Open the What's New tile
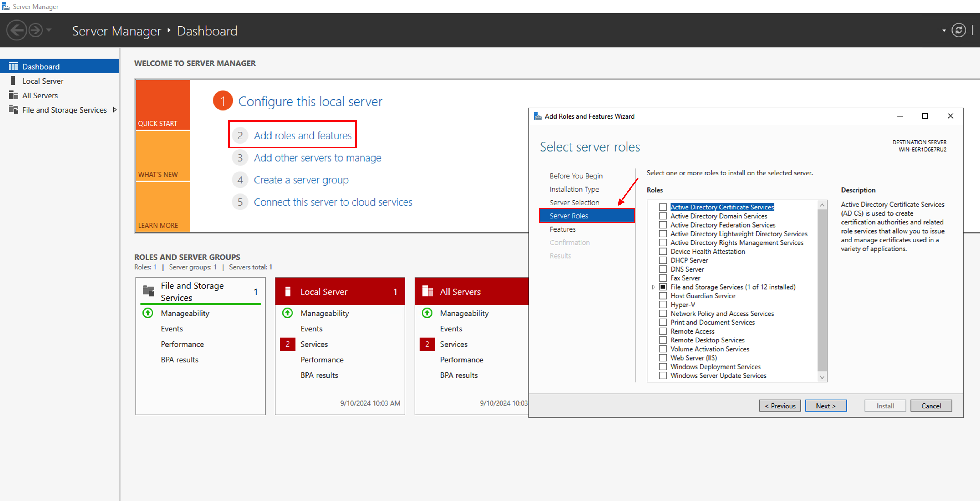 [163, 156]
